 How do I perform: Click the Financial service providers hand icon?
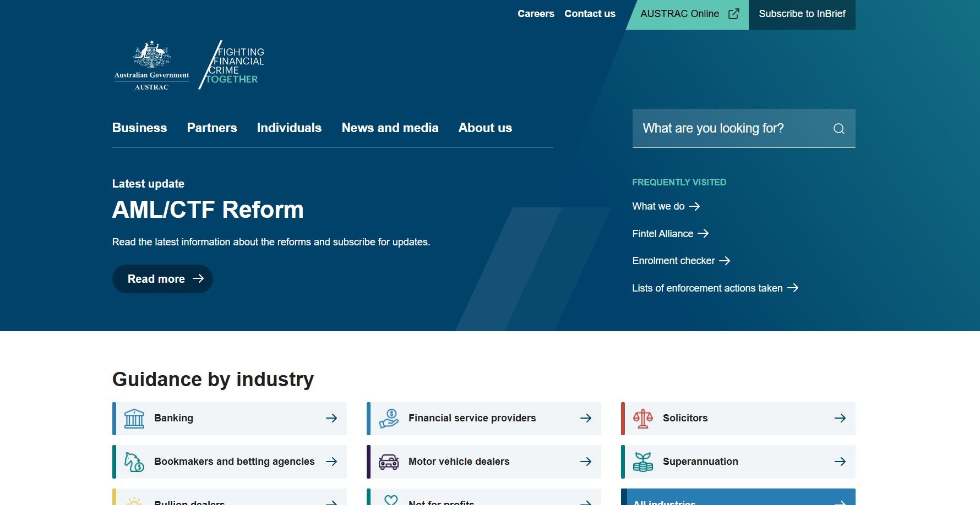[388, 419]
